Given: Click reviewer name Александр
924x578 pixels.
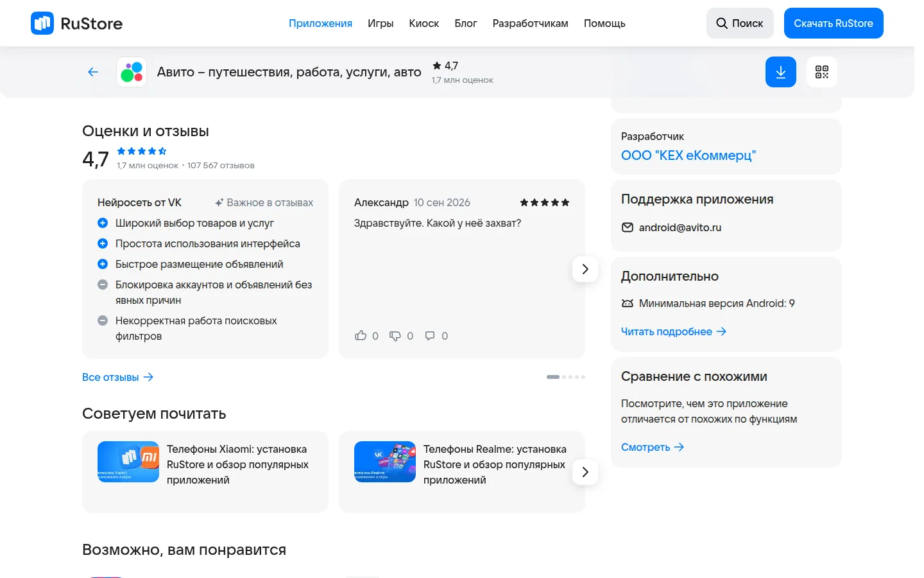Looking at the screenshot, I should [x=381, y=202].
